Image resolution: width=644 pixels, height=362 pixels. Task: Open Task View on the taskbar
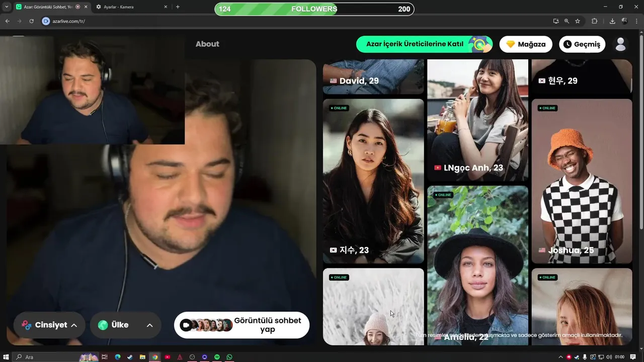click(x=105, y=357)
